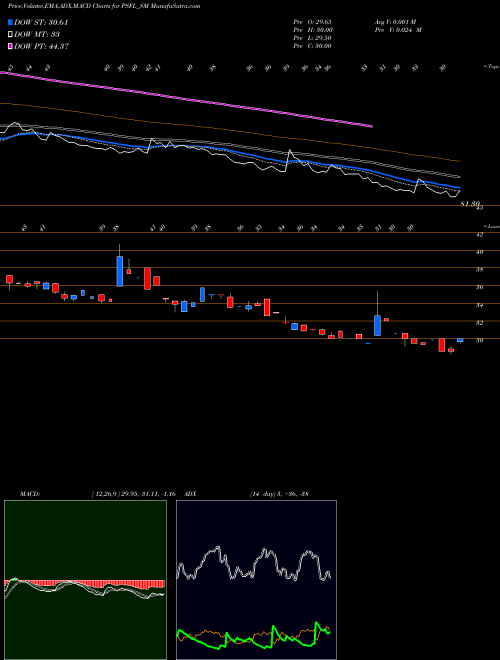
Task: Click the 40 price axis label
Action: 479,252
